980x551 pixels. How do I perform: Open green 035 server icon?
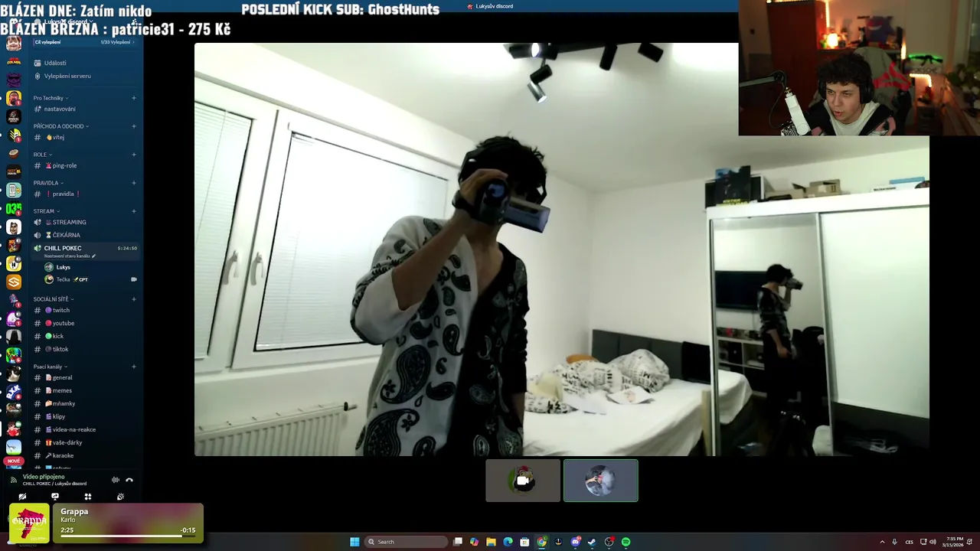coord(14,209)
